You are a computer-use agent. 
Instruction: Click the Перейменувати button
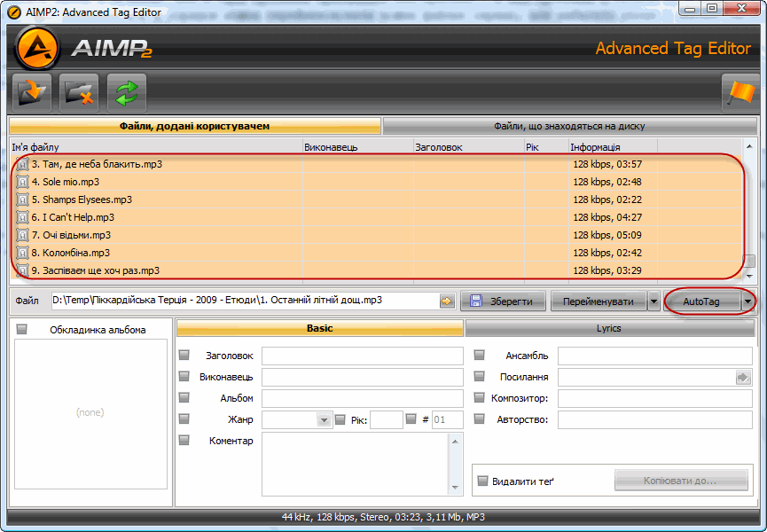599,301
